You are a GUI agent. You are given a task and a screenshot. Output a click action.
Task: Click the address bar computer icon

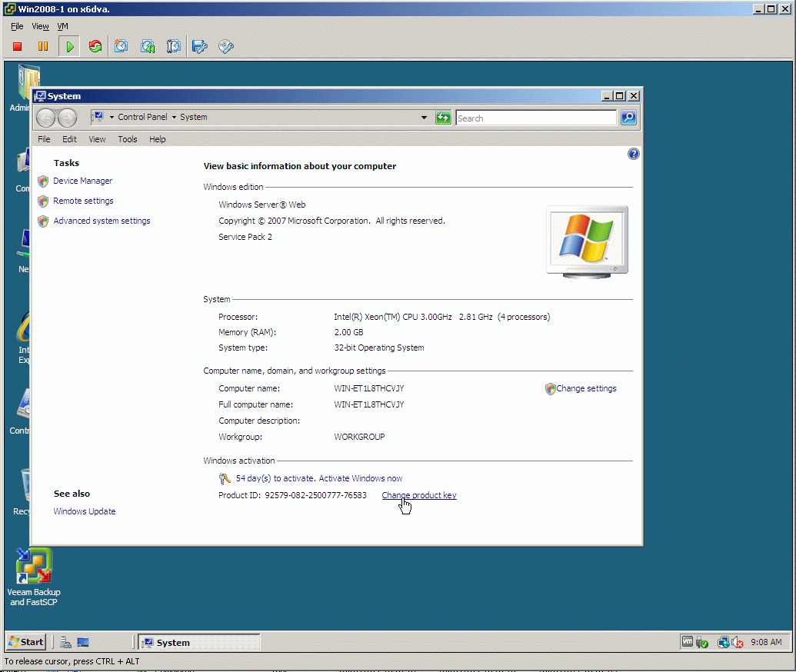tap(98, 117)
